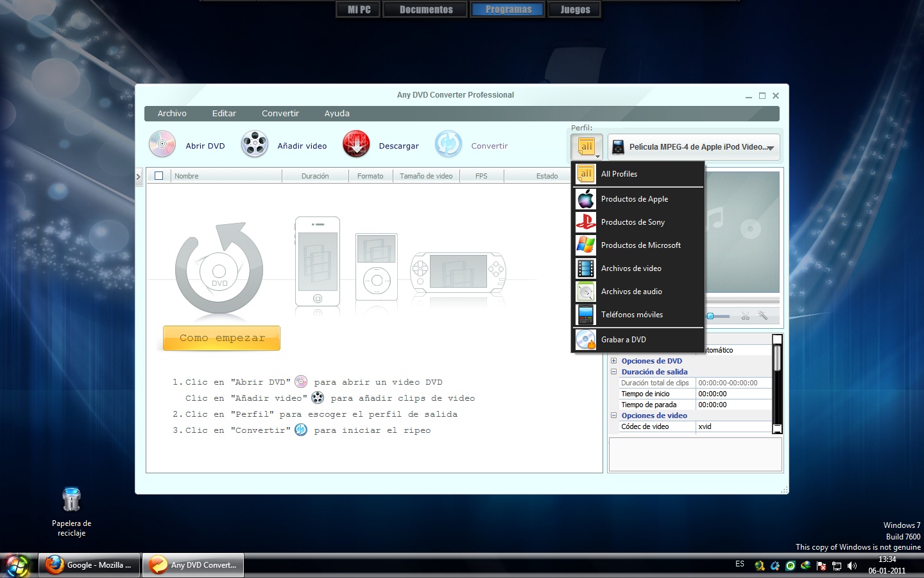Click Tiempo de parada value field
924x578 pixels.
pos(734,405)
